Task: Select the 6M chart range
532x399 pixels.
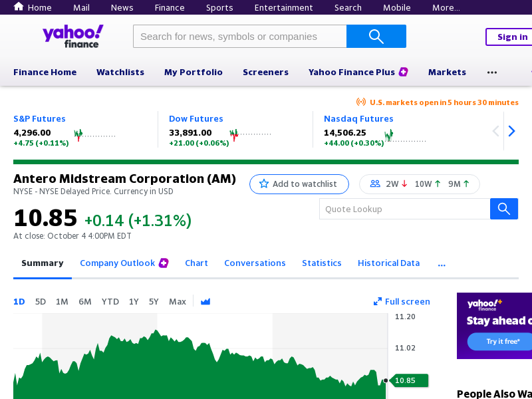Action: (85, 302)
